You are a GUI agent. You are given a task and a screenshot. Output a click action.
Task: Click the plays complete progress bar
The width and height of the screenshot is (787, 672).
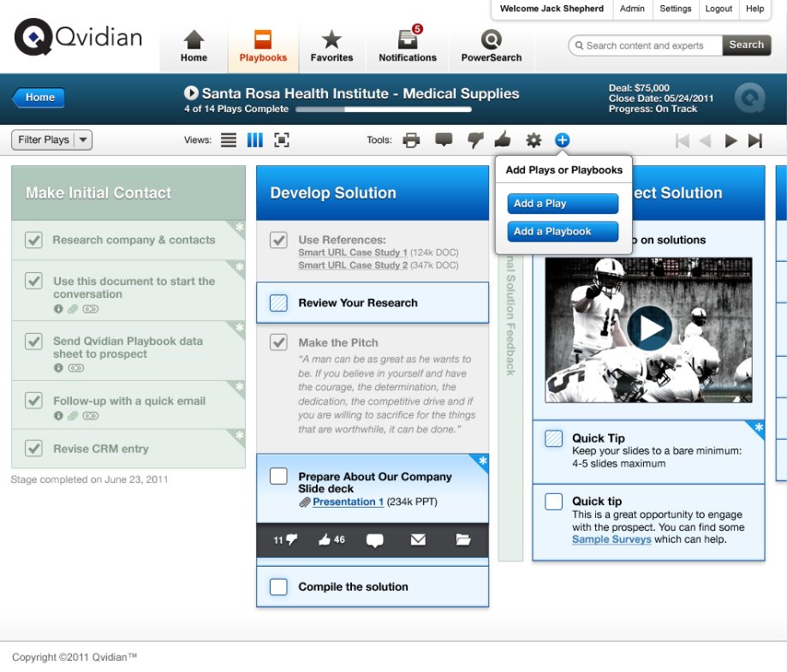[x=384, y=109]
